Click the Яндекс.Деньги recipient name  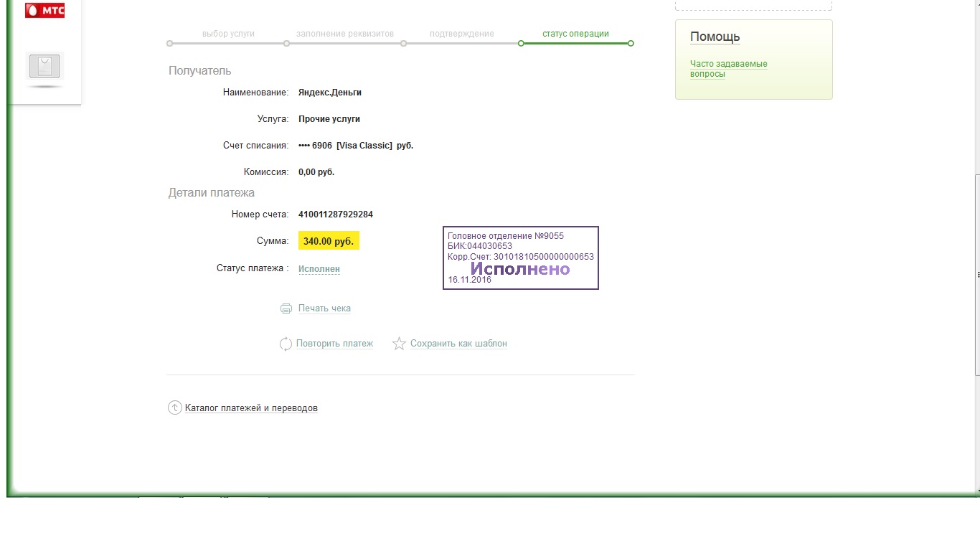tap(330, 93)
